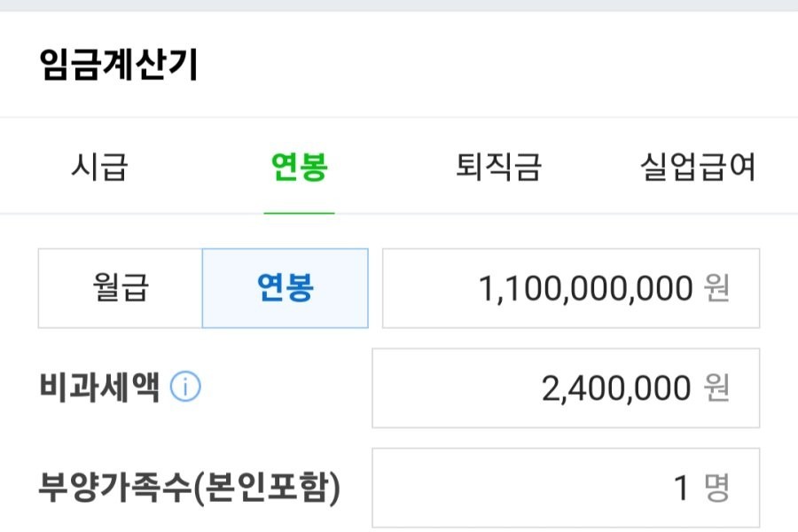Click the 2,400,000 non-taxable value
The width and height of the screenshot is (798, 532).
pos(616,388)
